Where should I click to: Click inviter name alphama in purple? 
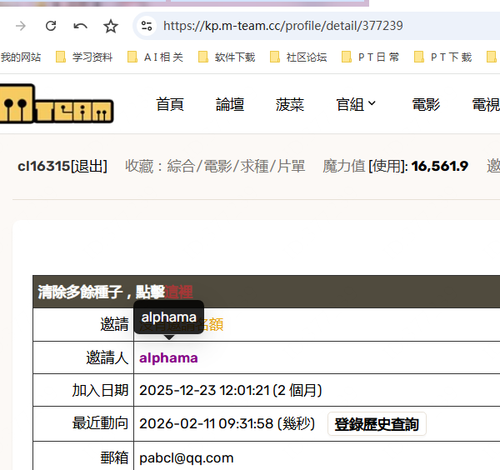pos(169,358)
